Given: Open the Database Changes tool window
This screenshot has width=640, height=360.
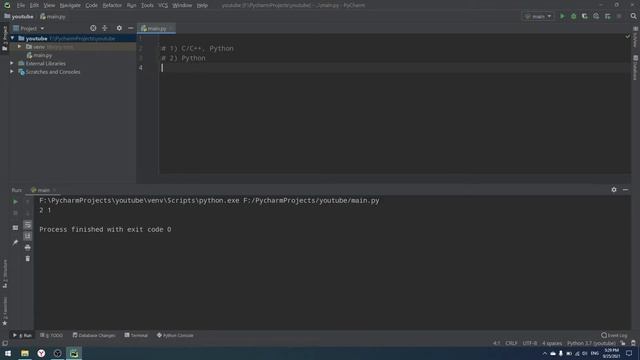Looking at the screenshot, I should pos(94,335).
